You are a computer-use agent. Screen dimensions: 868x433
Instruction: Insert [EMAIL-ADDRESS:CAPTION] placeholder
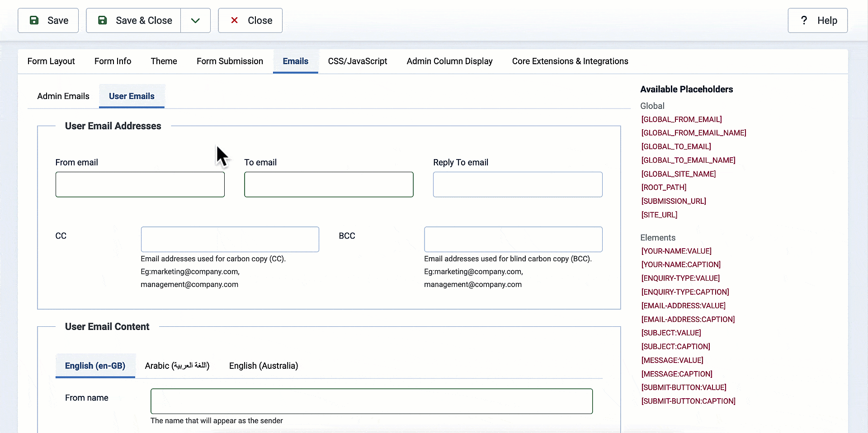pos(688,319)
